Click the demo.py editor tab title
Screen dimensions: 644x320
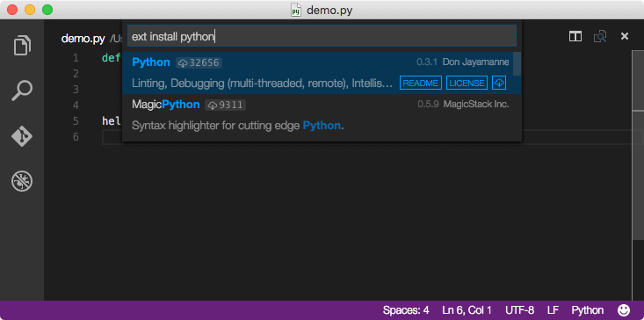tap(83, 39)
